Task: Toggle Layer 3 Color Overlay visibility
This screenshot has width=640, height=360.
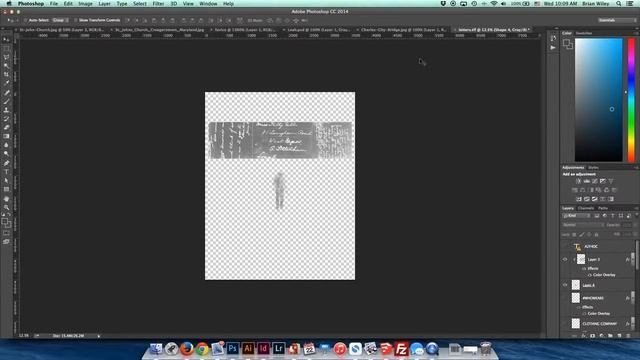Action: pos(589,275)
